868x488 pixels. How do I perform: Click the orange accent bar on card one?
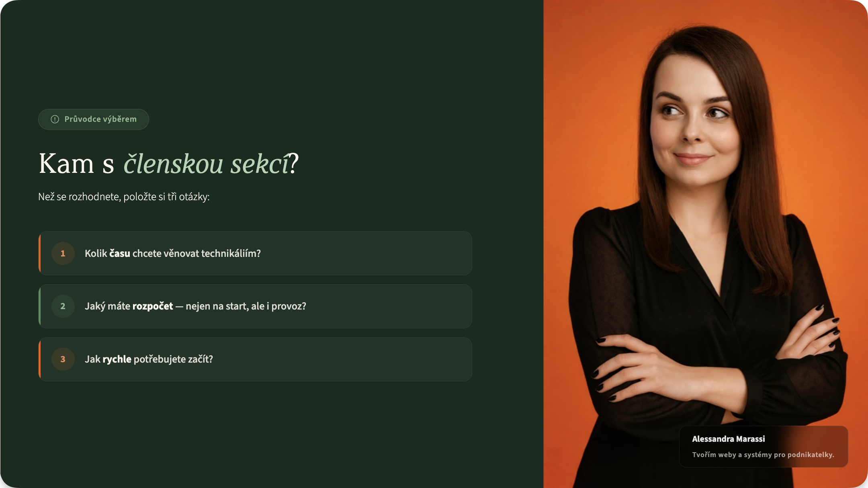point(39,253)
